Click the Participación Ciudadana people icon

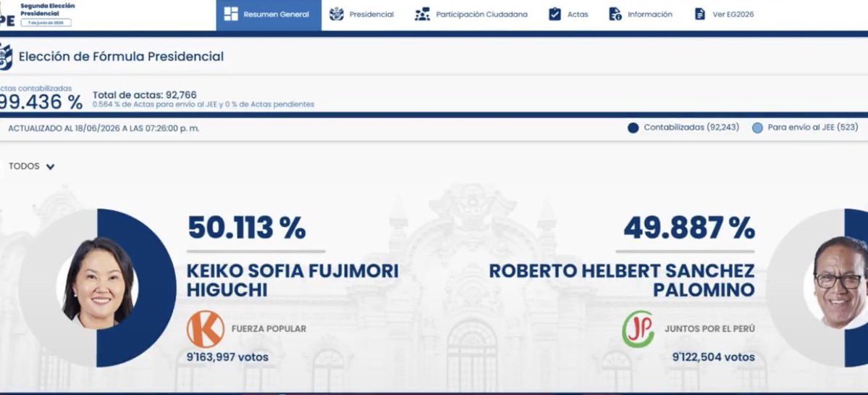coord(422,14)
